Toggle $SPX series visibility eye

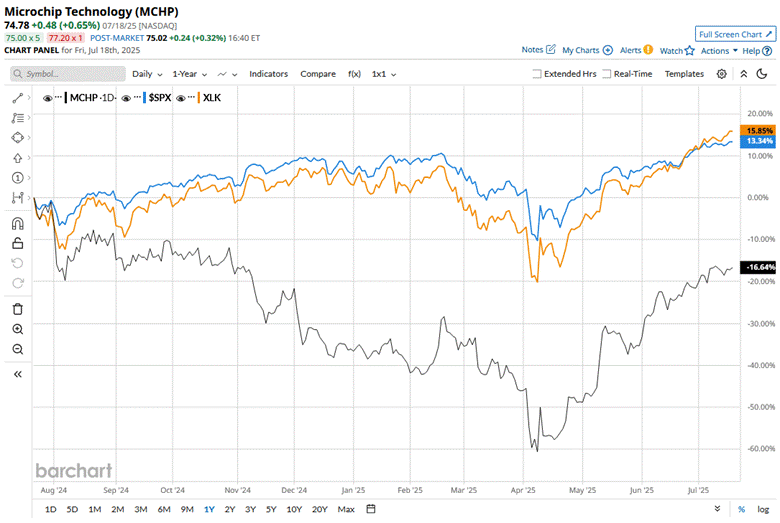[x=126, y=99]
